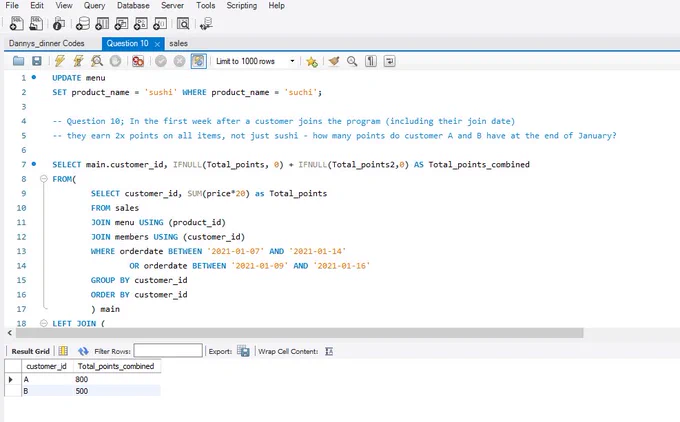This screenshot has height=422, width=680.
Task: Toggle display of invisible characters
Action: click(x=371, y=61)
